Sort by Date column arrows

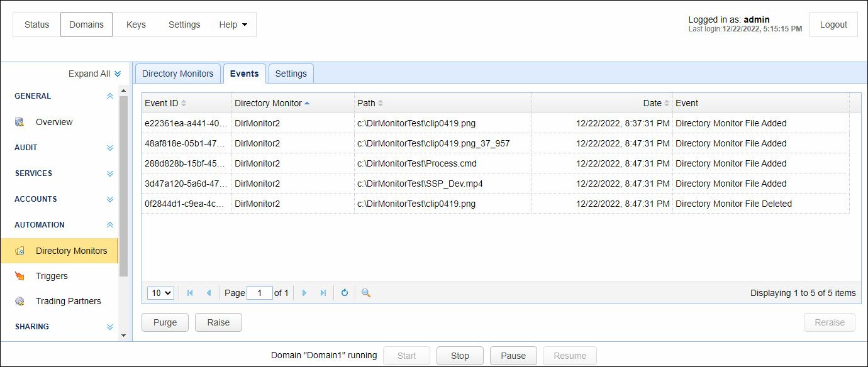click(x=667, y=103)
